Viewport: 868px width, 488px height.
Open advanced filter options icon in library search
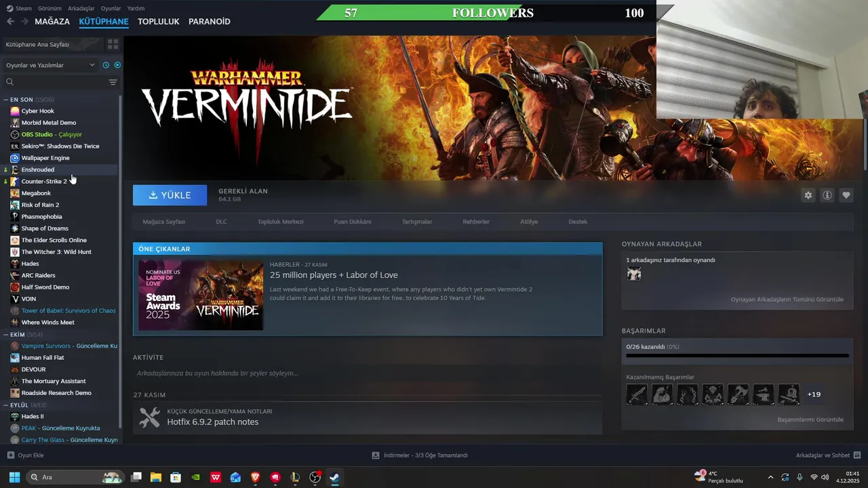point(113,82)
